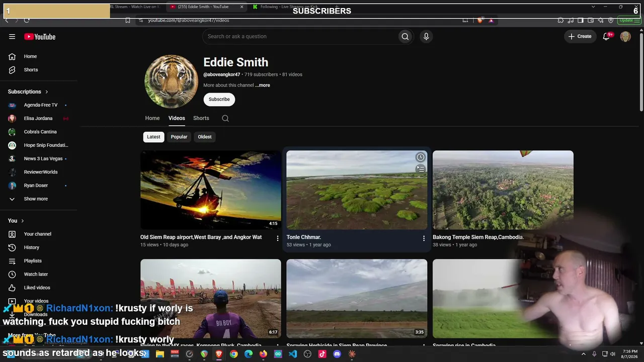
Task: Open options menu for Old Siem Reap video
Action: (x=277, y=238)
